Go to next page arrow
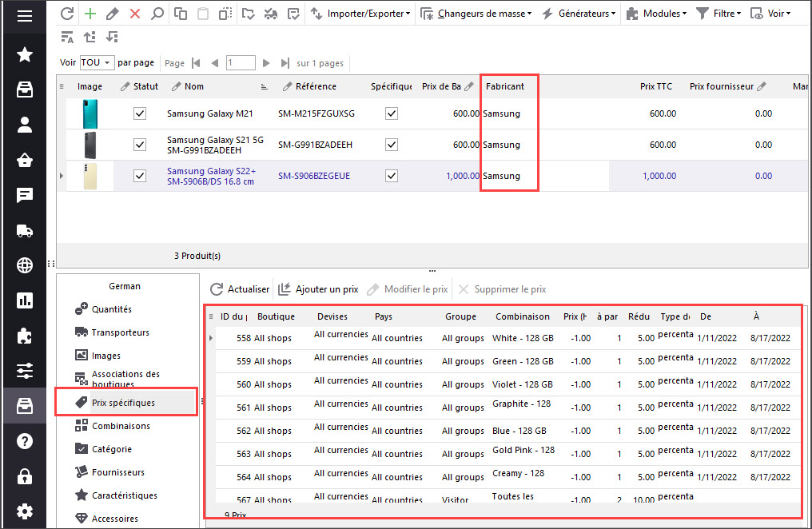 coord(266,63)
